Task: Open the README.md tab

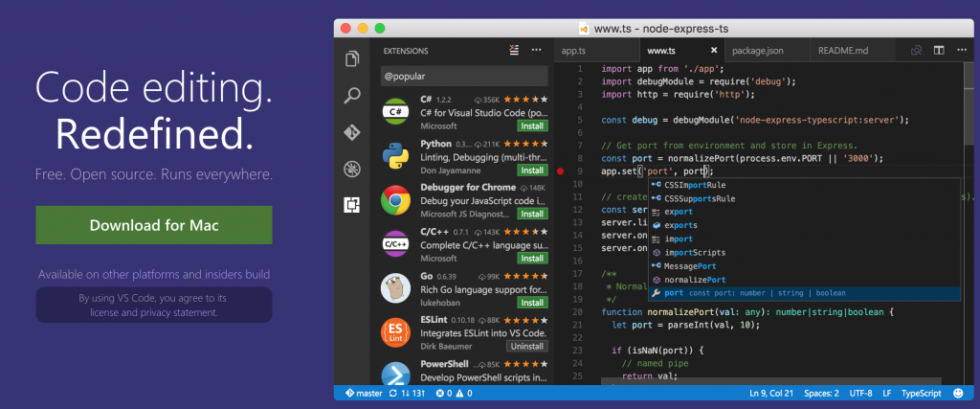Action: click(843, 51)
